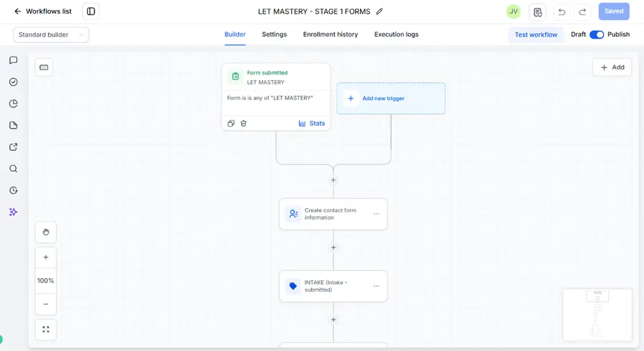Add a step after the INTAKE action

pyautogui.click(x=333, y=320)
